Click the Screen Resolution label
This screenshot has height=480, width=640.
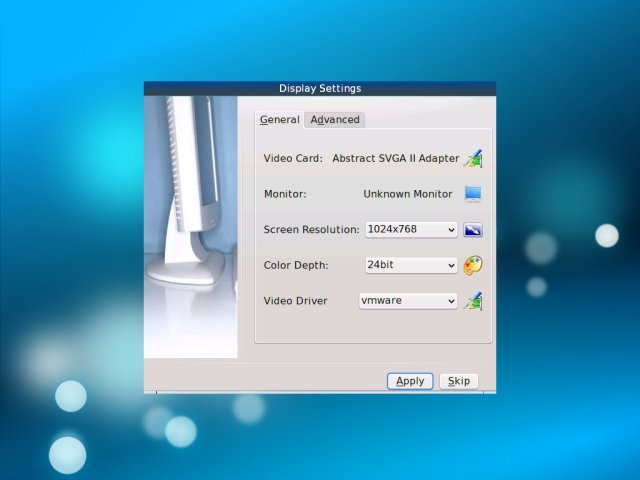(x=311, y=230)
